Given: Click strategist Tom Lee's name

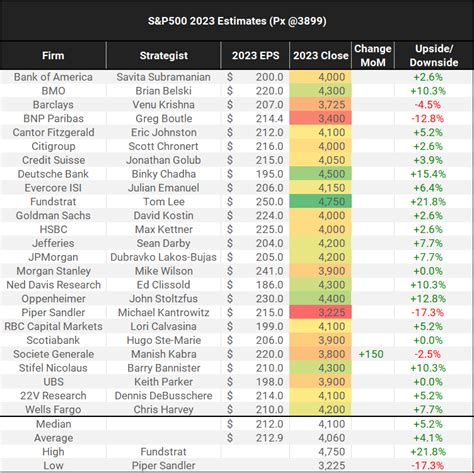Looking at the screenshot, I should point(164,202).
